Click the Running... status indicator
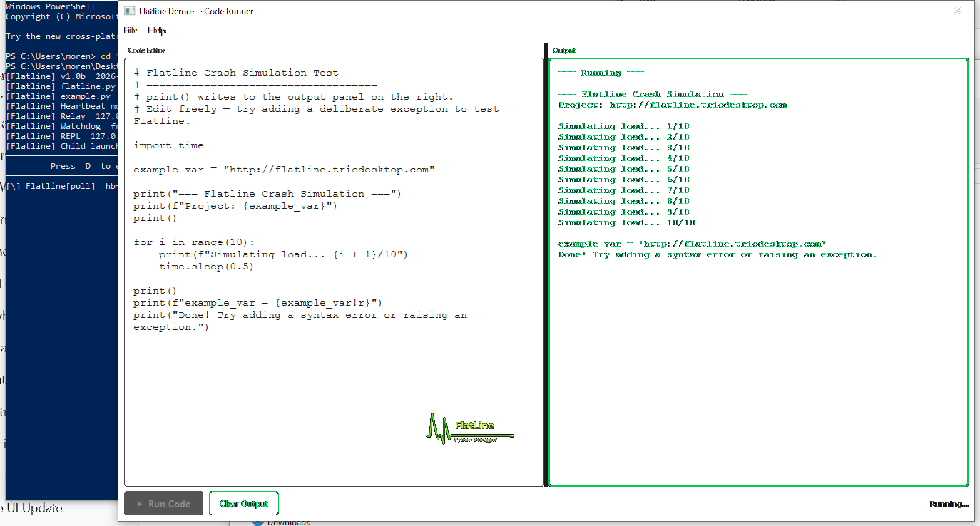 949,503
